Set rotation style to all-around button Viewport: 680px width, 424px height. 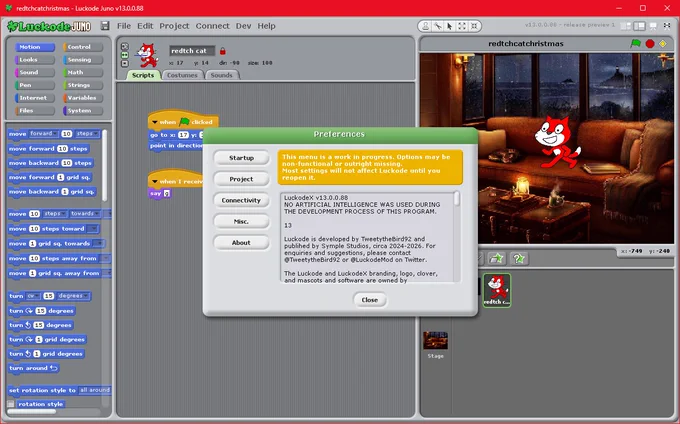[124, 46]
